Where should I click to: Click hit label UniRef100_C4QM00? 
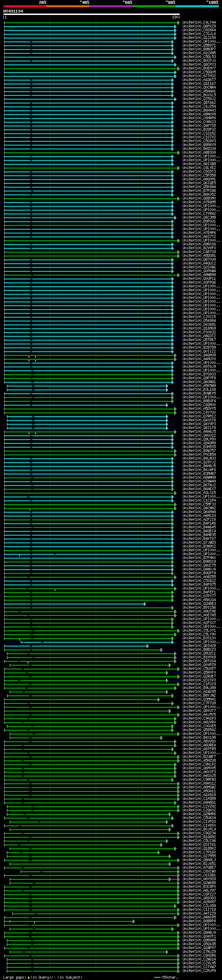[199, 405]
